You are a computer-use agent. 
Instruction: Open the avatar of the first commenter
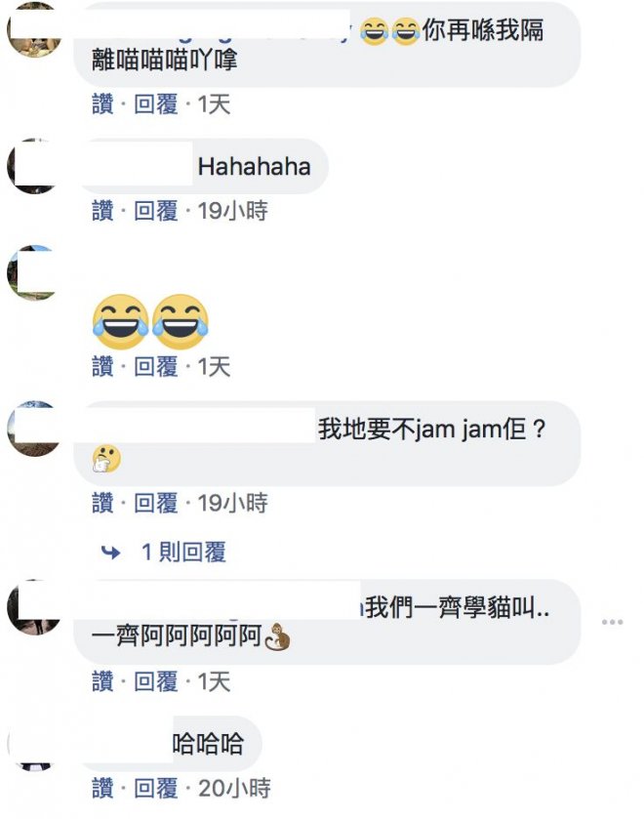[33, 29]
